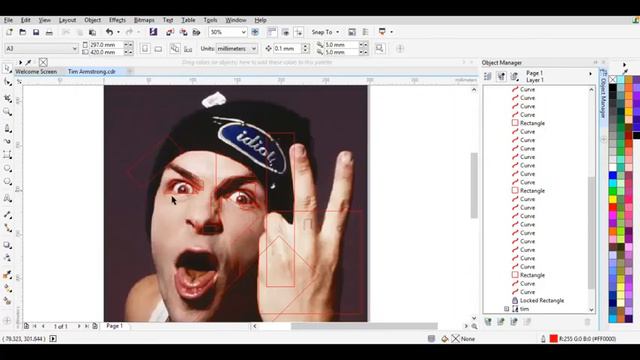Select the Freehand drawing tool

click(7, 128)
